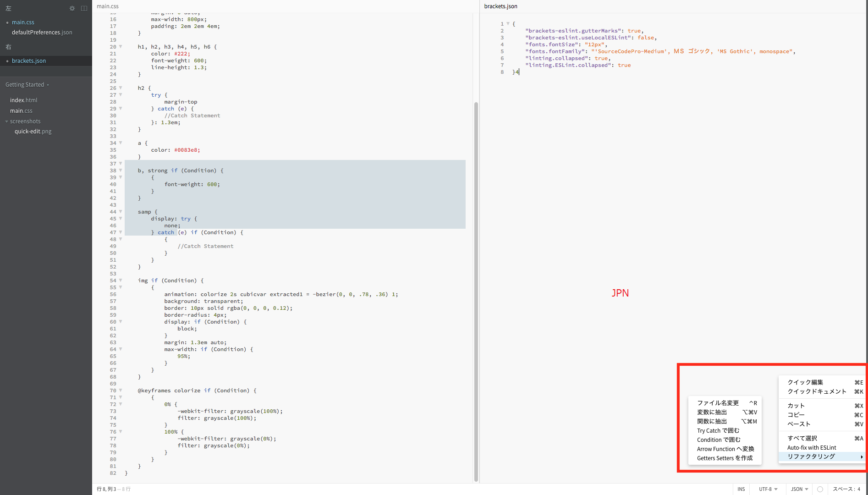Screen dimensions: 868x495
Task: Fold the 'b, strong' block at line 38
Action: click(x=121, y=170)
